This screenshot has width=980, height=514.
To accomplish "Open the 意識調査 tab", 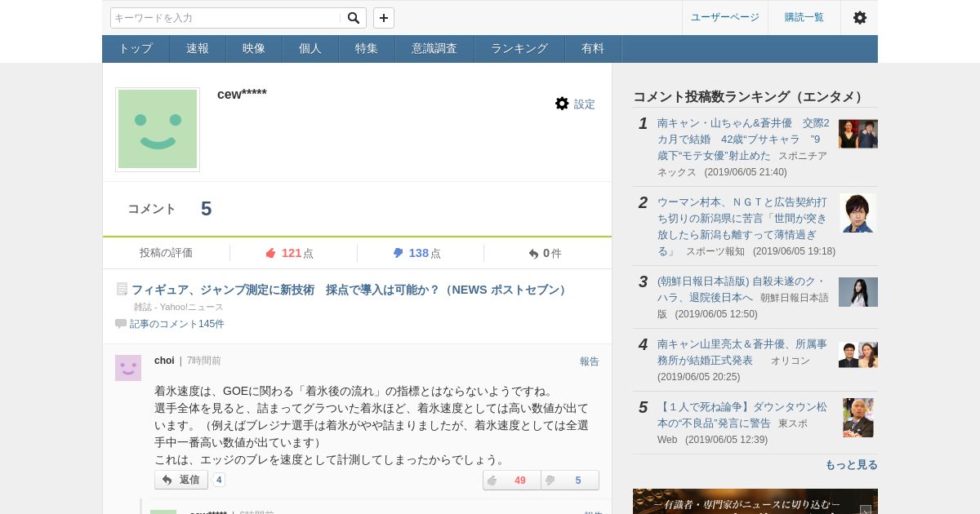I will tap(434, 48).
